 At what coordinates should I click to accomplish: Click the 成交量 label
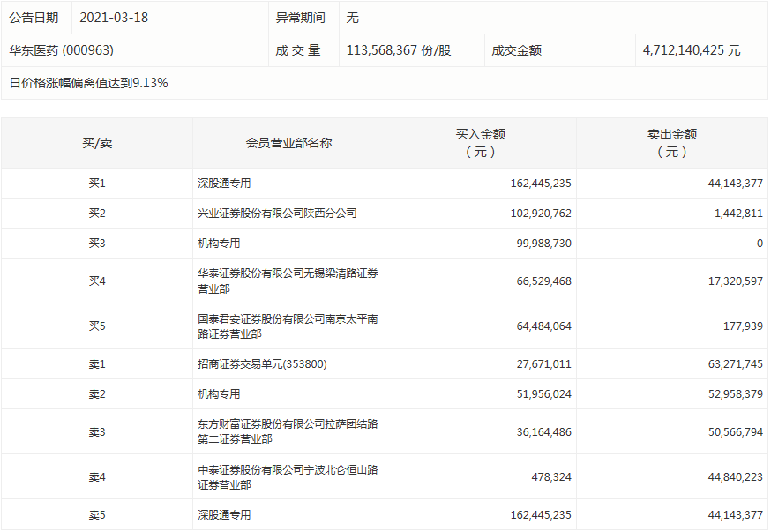(x=298, y=50)
